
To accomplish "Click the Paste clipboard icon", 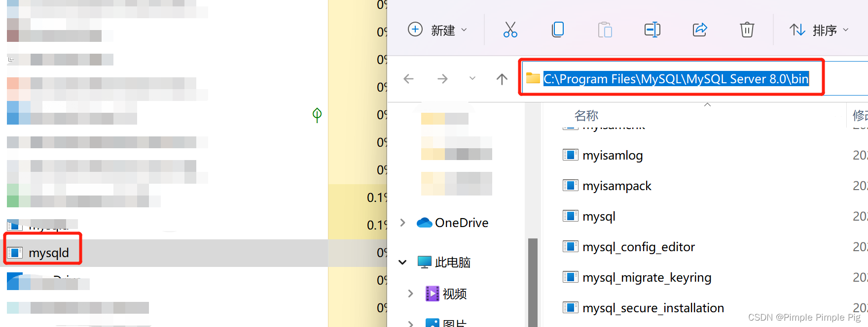I will tap(605, 30).
